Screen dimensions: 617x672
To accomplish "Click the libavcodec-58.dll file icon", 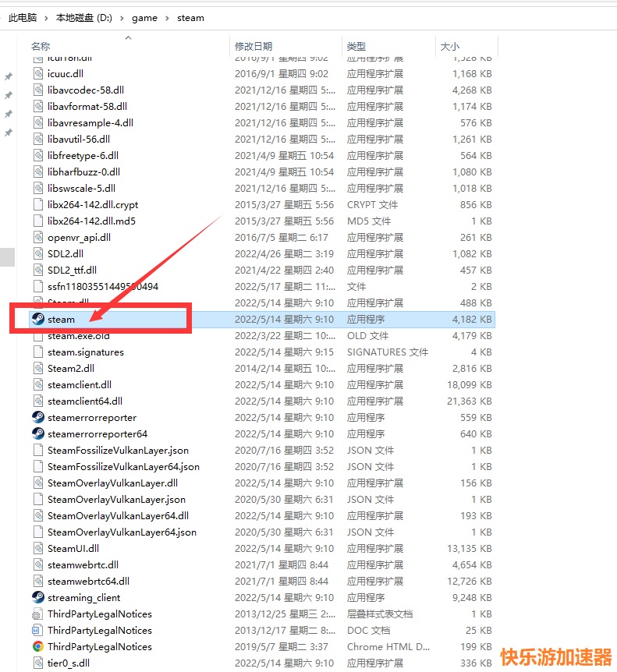I will pyautogui.click(x=38, y=90).
